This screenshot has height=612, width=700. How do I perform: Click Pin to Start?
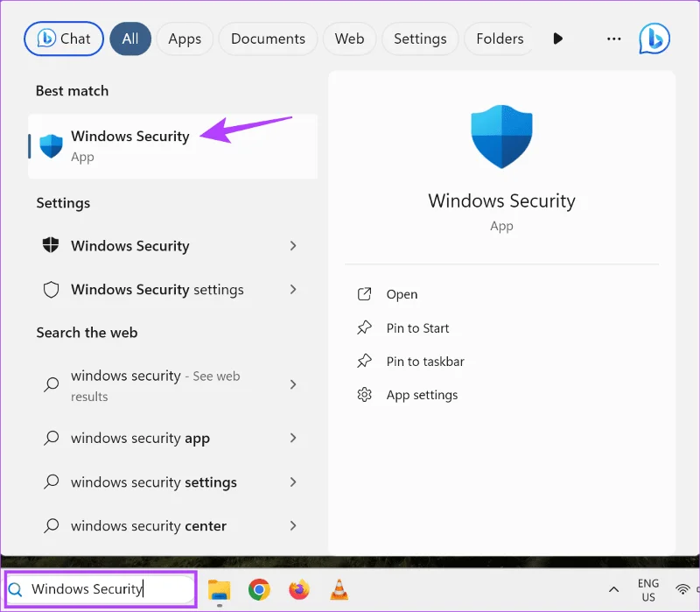pos(417,328)
